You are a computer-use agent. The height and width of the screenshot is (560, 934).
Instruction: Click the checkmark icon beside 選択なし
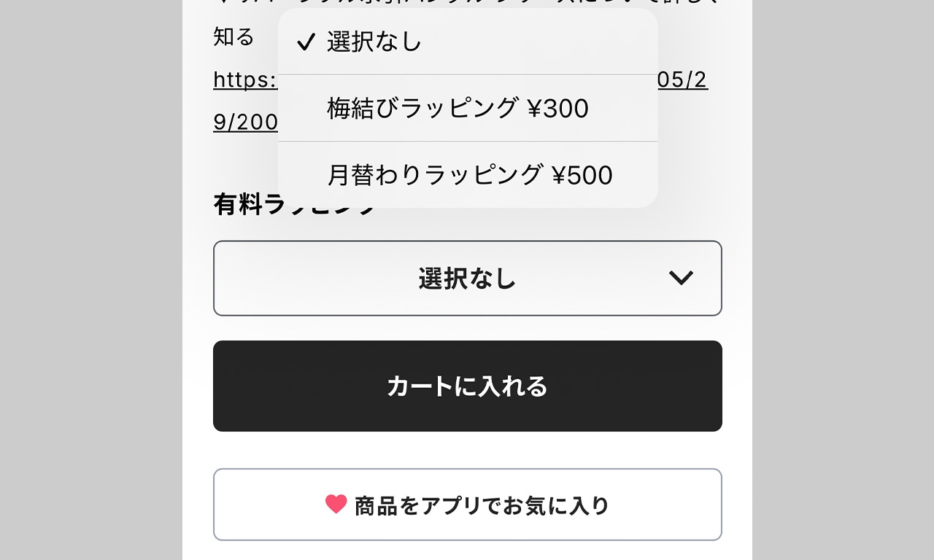(306, 42)
